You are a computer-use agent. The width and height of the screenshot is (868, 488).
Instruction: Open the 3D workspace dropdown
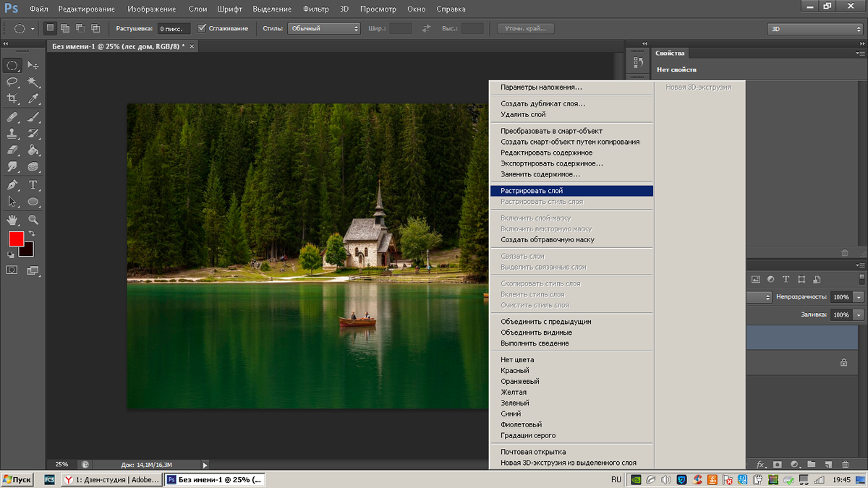pos(814,29)
